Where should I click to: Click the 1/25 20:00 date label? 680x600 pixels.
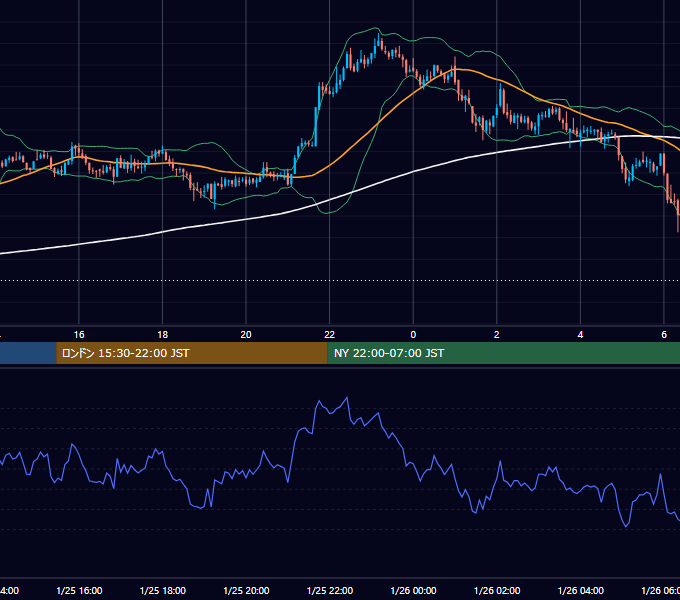[246, 590]
